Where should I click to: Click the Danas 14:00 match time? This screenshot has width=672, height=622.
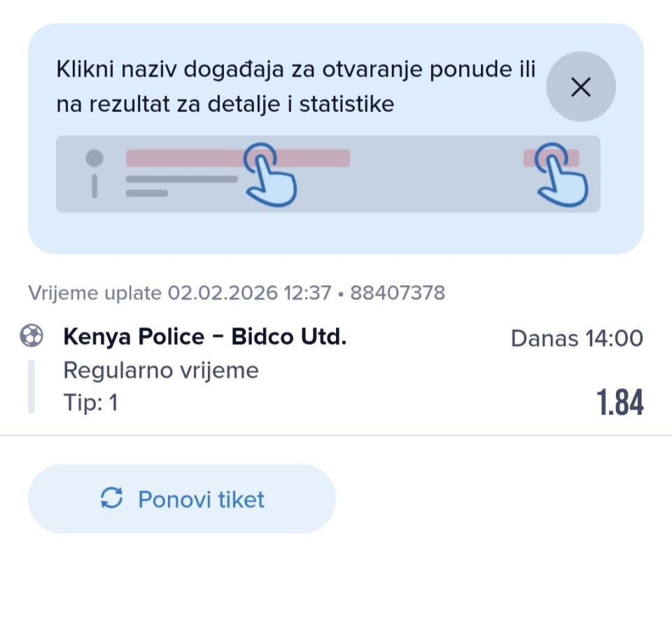coord(576,339)
